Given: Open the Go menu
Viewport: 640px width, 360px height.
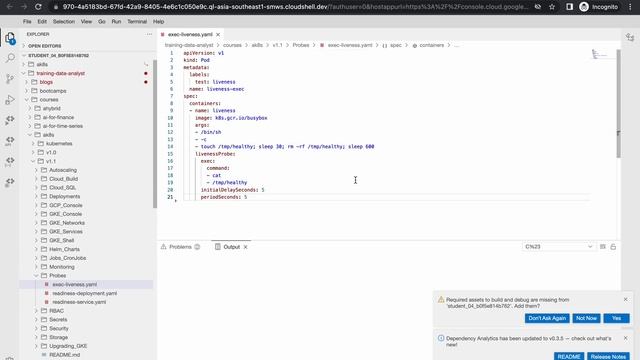Looking at the screenshot, I should point(102,22).
